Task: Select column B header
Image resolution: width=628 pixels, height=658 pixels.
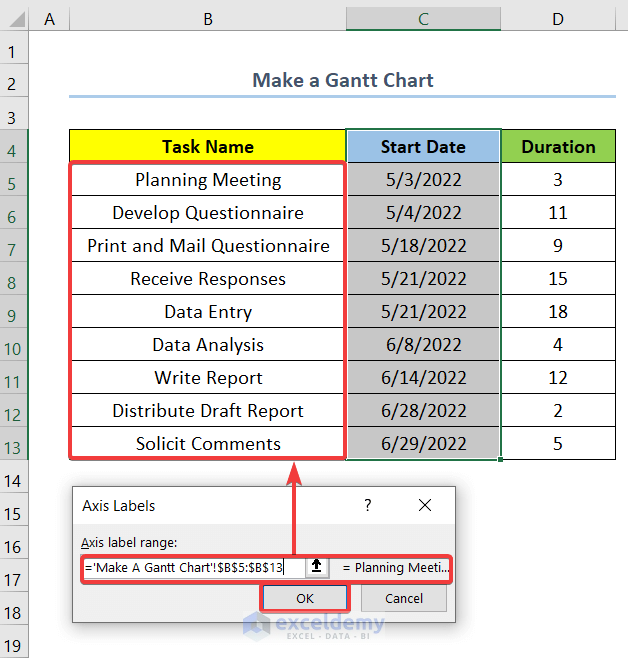Action: (208, 19)
